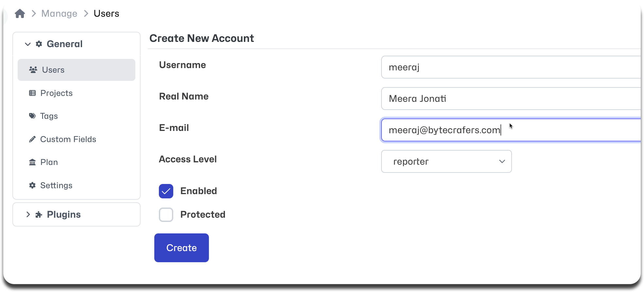Go to the home icon in breadcrumb
The image size is (644, 292).
tap(20, 13)
